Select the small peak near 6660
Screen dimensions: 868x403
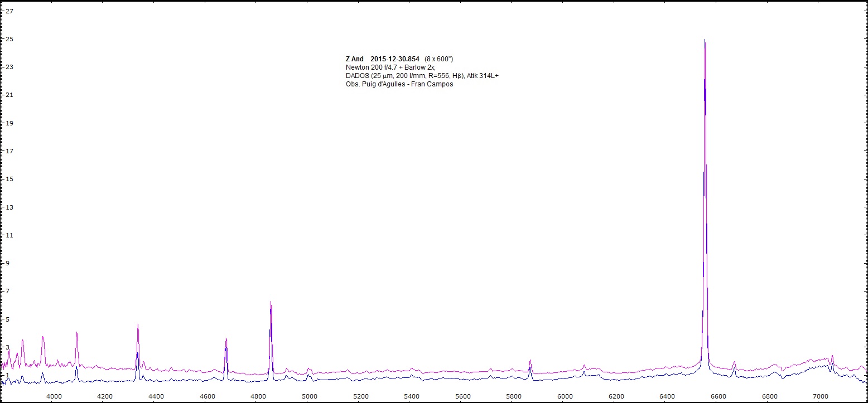(x=734, y=363)
